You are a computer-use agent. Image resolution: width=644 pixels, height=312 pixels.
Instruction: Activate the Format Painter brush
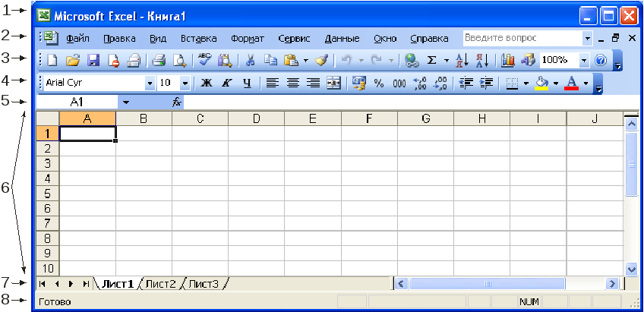(x=320, y=60)
